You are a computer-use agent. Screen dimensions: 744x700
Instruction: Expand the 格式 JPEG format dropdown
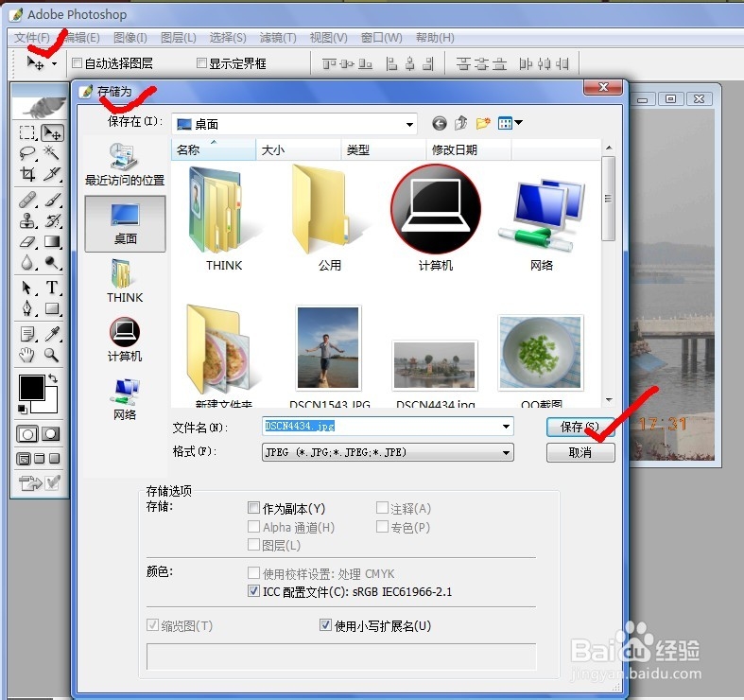[x=507, y=452]
